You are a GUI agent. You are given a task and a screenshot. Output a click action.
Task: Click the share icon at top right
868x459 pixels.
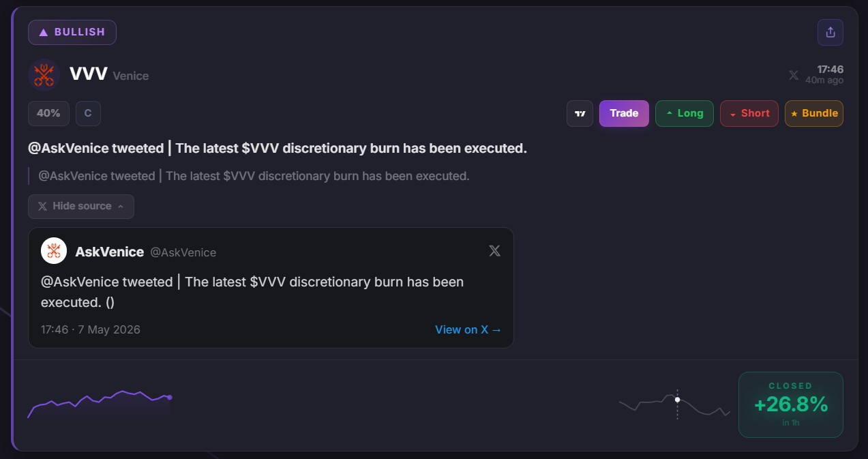[830, 32]
